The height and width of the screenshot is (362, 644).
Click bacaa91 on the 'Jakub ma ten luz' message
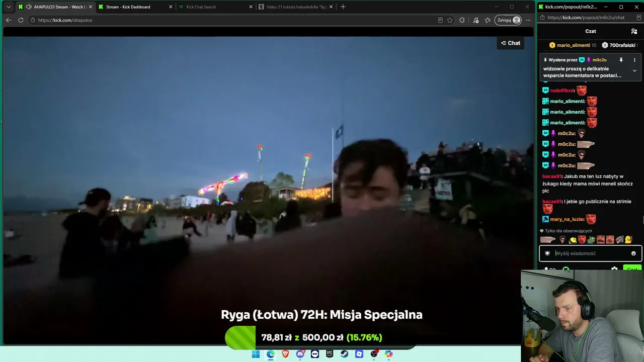coord(552,176)
